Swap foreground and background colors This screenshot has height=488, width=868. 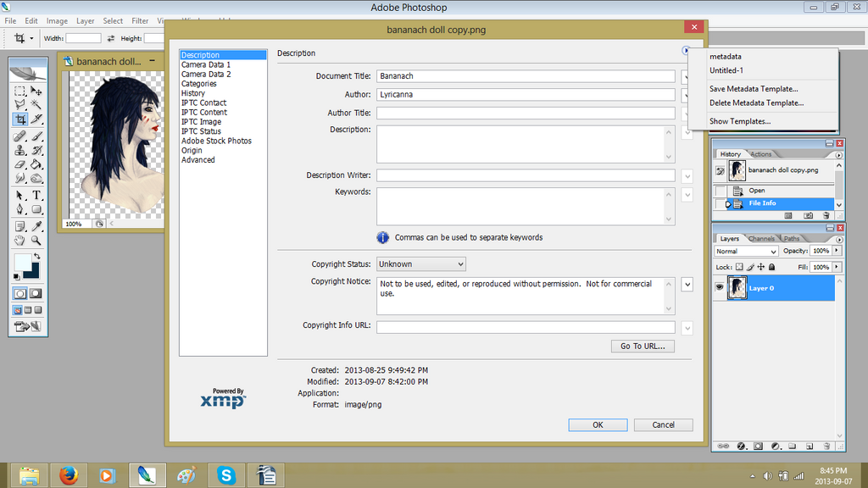click(37, 256)
